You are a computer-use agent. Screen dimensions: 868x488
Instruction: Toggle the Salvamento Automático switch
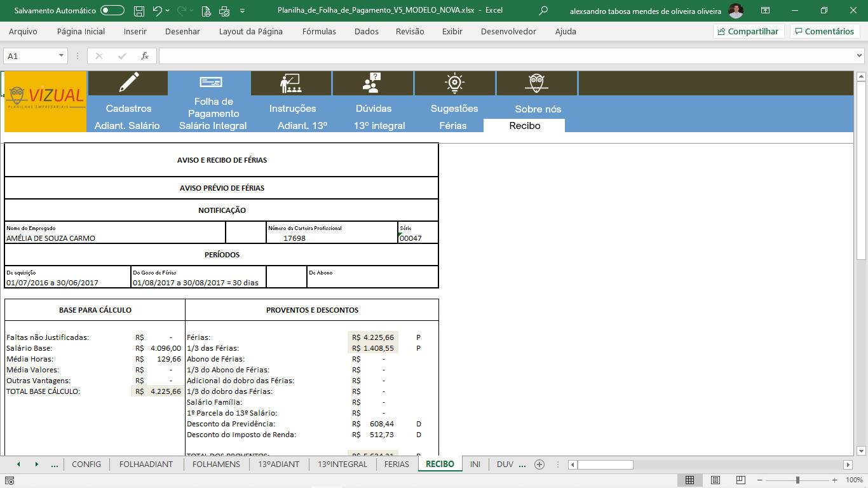click(x=112, y=11)
